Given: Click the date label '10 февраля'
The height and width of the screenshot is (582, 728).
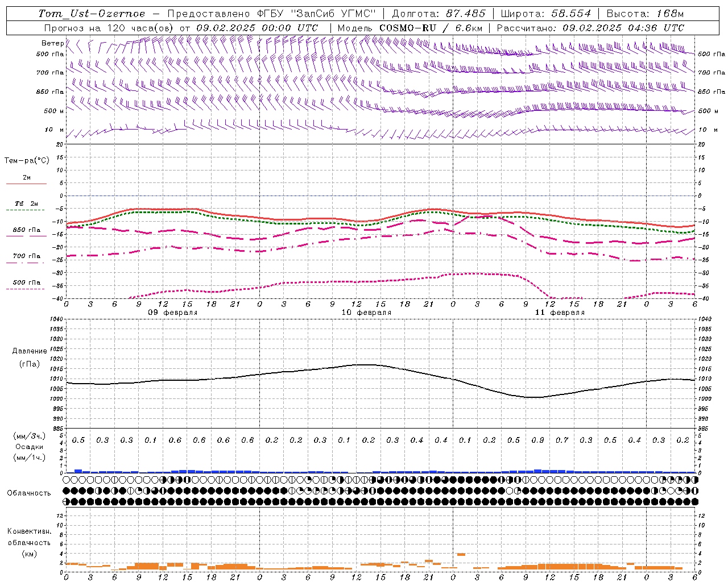Looking at the screenshot, I should (366, 313).
